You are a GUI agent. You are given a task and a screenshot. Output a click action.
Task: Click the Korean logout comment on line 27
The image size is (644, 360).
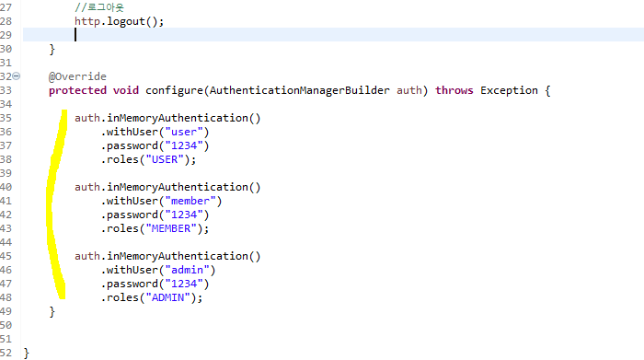[x=99, y=7]
